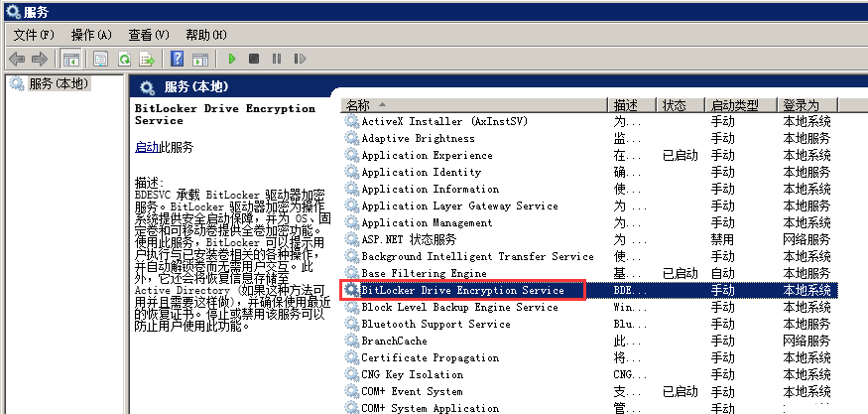868x414 pixels.
Task: Select the BitLocker Drive Encryption Service name
Action: click(x=462, y=291)
